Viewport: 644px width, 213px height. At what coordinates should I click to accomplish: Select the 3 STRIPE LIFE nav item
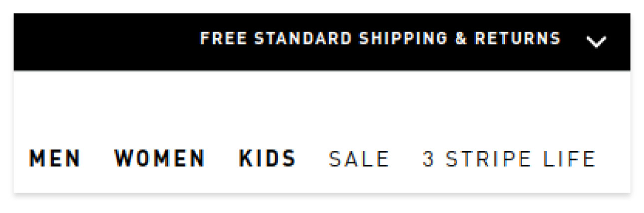click(509, 159)
